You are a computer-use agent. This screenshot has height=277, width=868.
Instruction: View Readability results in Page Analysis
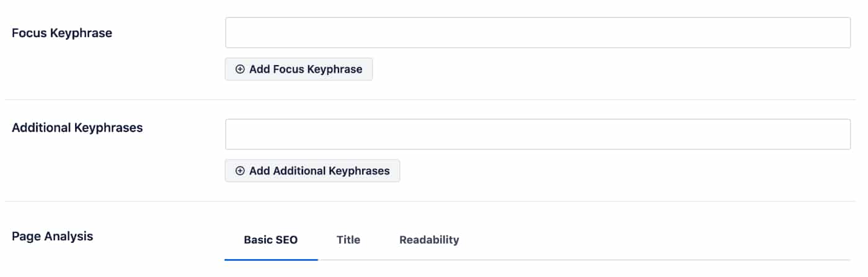429,240
